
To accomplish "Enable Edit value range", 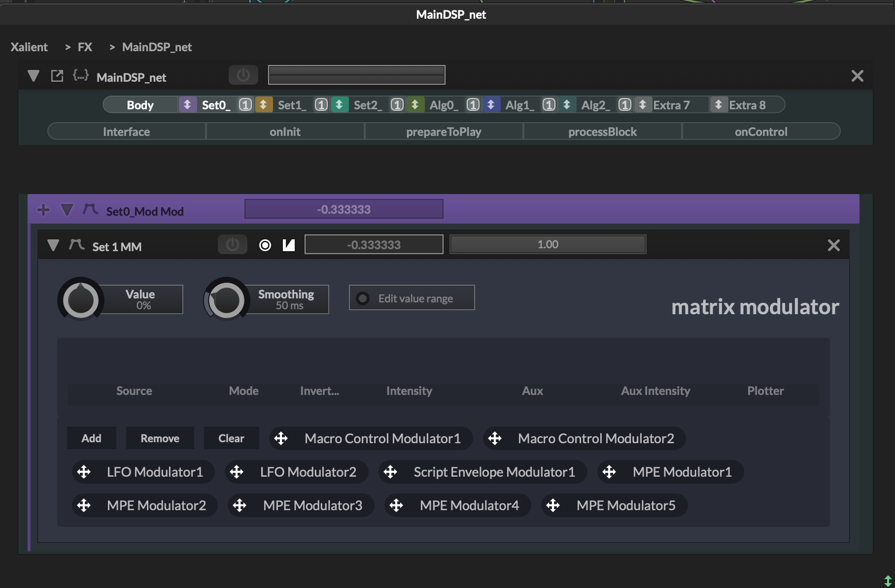I will [363, 298].
